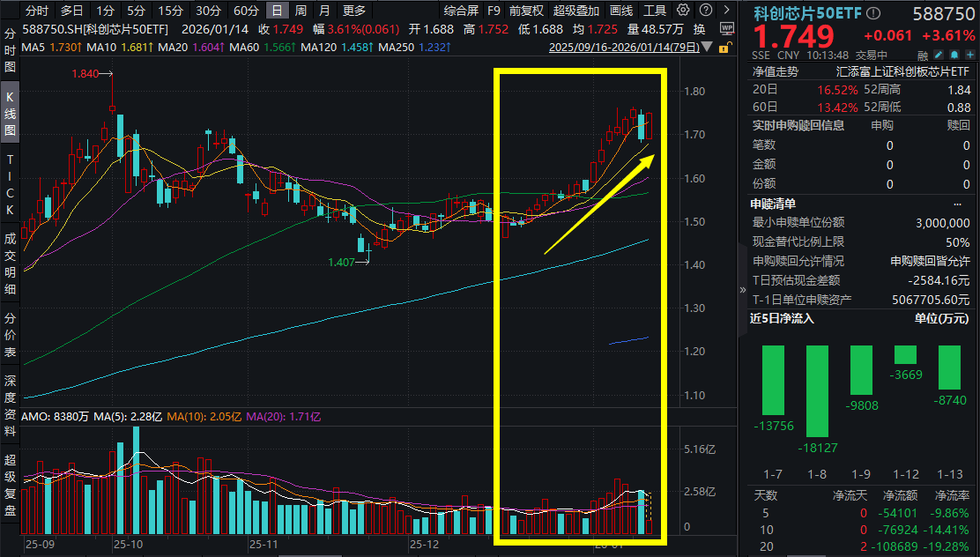Viewport: 980px width, 557px height.
Task: Select the 周 weekly period tab
Action: 301,11
